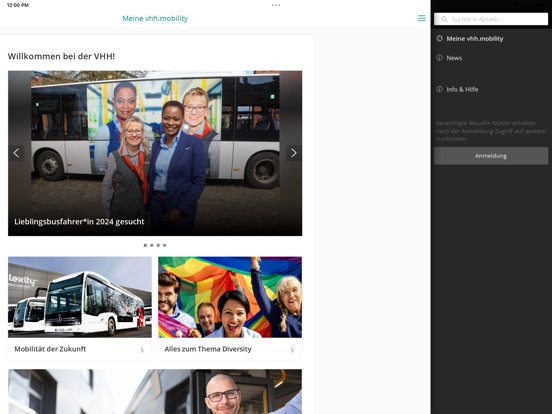Viewport: 552px width, 414px height.
Task: Expand chevron on Diversity card
Action: pyautogui.click(x=292, y=350)
